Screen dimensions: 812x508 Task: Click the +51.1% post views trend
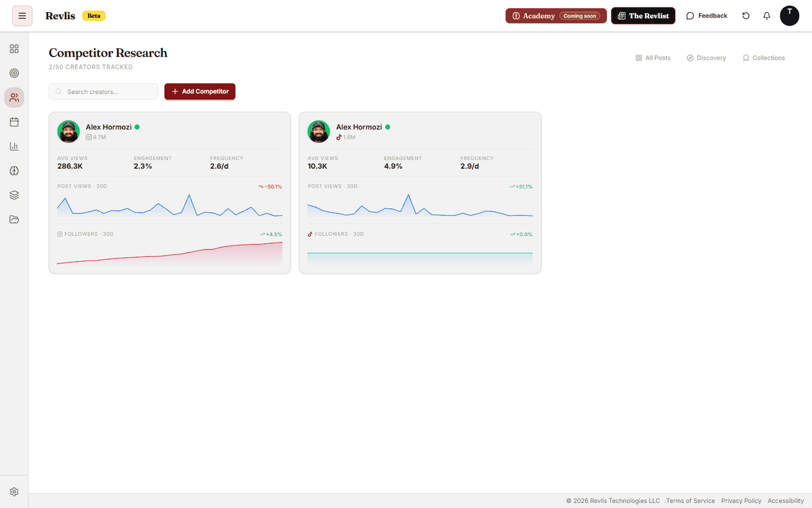point(521,187)
